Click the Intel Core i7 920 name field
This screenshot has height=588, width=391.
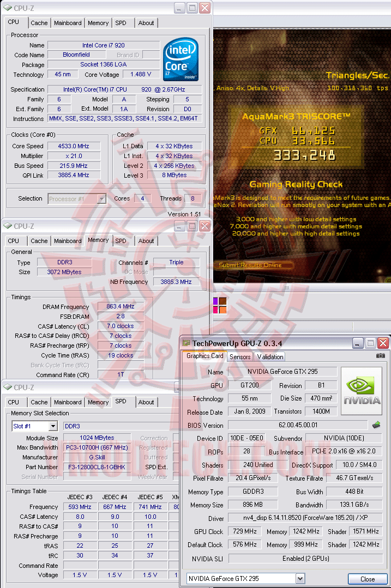(104, 45)
